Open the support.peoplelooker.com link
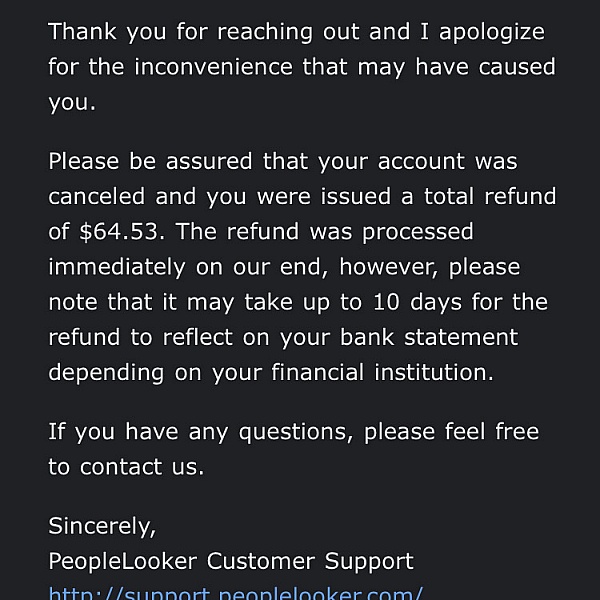600x600 pixels. 236,593
